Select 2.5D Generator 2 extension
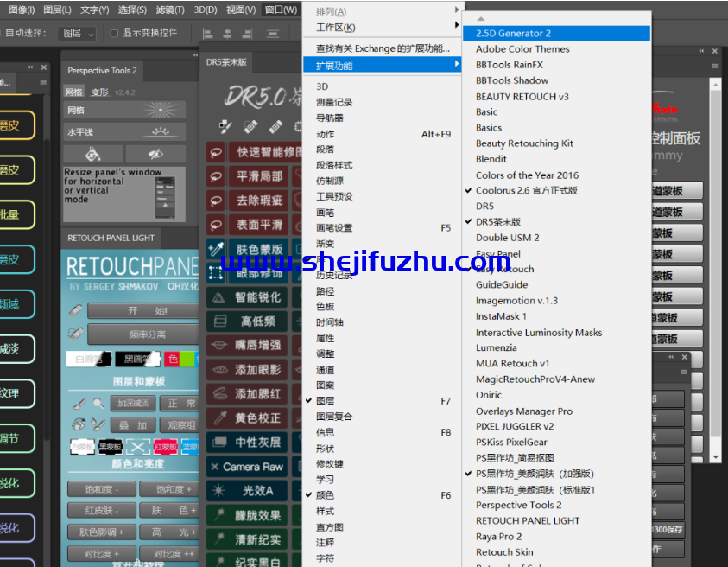728x567 pixels. [556, 33]
